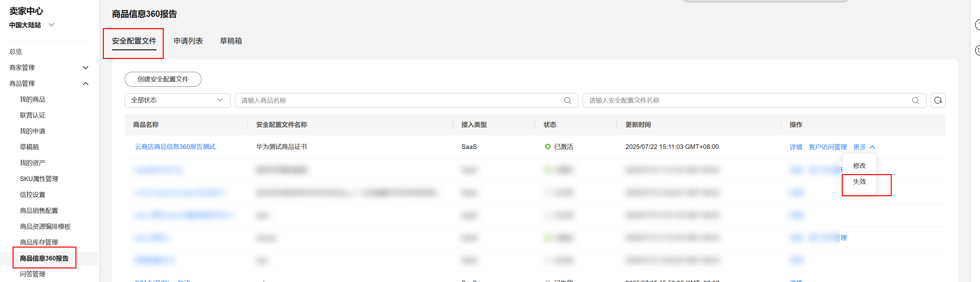Collapse the 更多 actions menu
980x282 pixels.
[x=864, y=147]
